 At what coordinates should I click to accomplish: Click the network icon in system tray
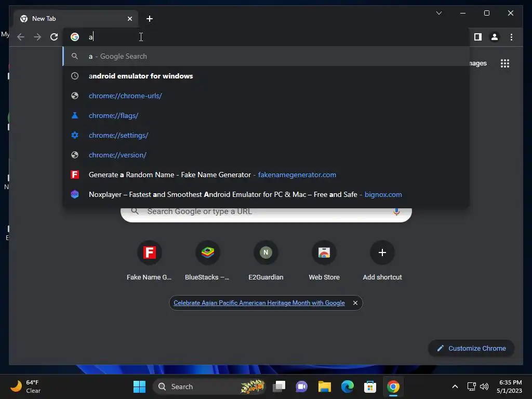click(x=471, y=387)
